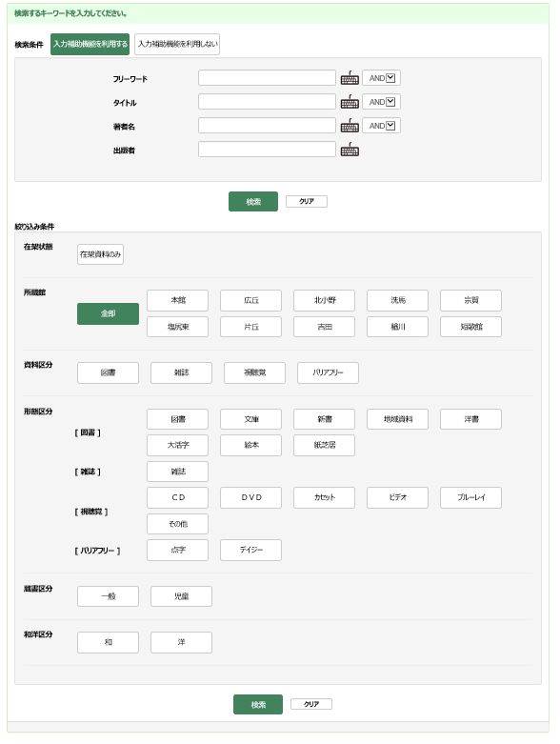The height and width of the screenshot is (744, 560).
Task: Select 入力補助機能を利用する tab
Action: (90, 44)
